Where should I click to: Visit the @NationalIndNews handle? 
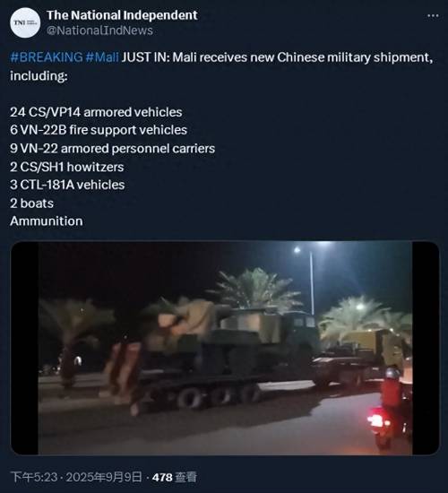tap(99, 30)
